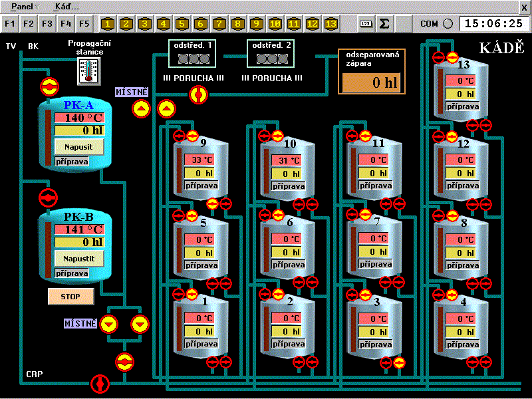Screen dimensions: 532x399
Task: Select tank 5 button in top toolbar
Action: [182, 24]
